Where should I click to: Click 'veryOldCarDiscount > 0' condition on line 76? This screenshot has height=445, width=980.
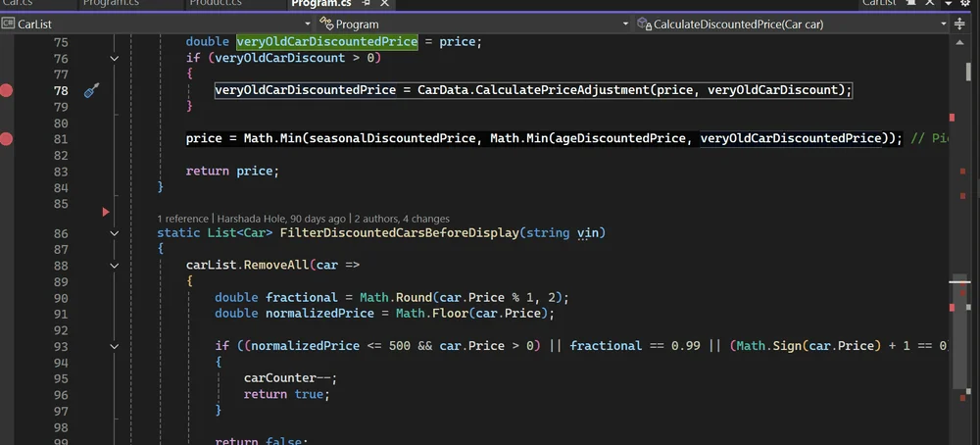[x=294, y=58]
